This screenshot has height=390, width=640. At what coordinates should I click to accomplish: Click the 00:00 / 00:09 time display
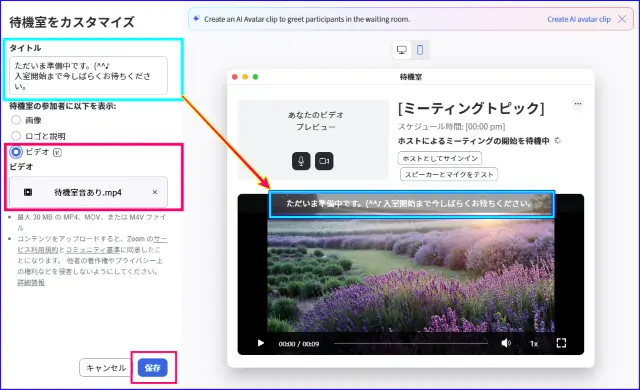click(299, 344)
